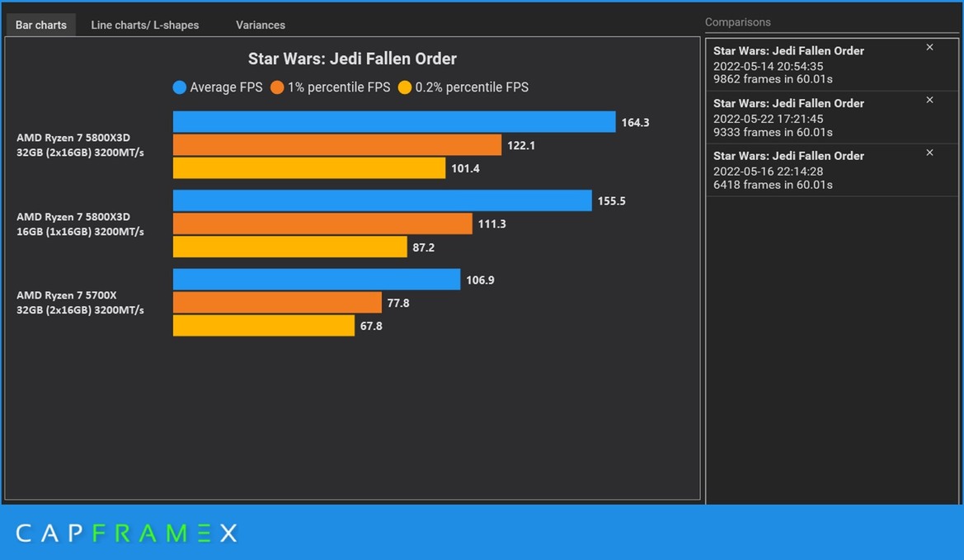Toggle the Average FPS legend marker
This screenshot has height=560, width=964.
(x=180, y=87)
